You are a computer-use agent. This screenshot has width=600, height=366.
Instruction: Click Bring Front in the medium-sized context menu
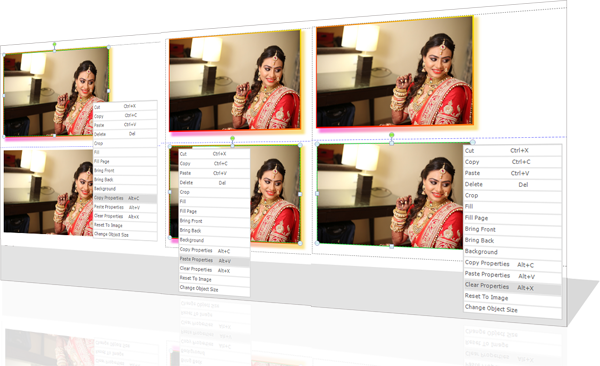point(214,221)
